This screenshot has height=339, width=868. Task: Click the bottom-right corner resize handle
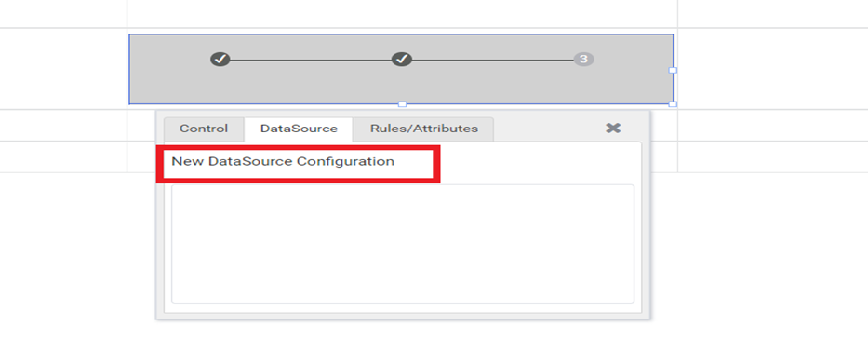[x=673, y=104]
